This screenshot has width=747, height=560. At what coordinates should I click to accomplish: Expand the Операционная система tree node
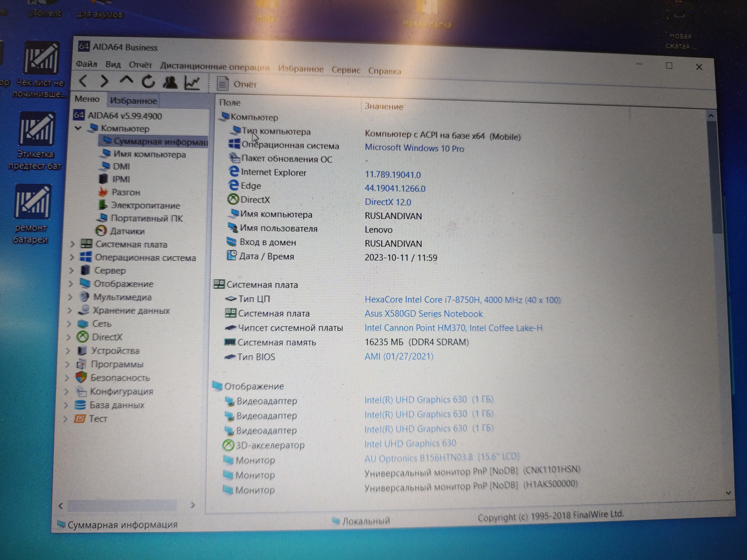click(x=72, y=257)
